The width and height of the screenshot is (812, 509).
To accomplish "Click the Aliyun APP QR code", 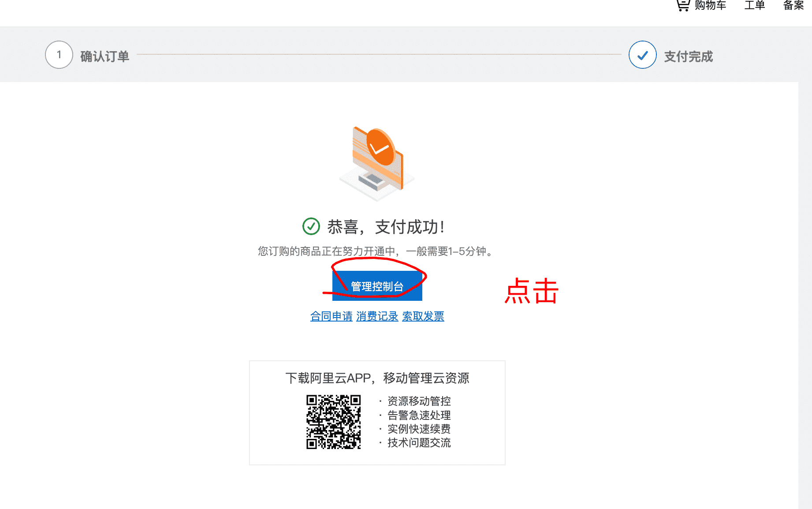I will (334, 421).
